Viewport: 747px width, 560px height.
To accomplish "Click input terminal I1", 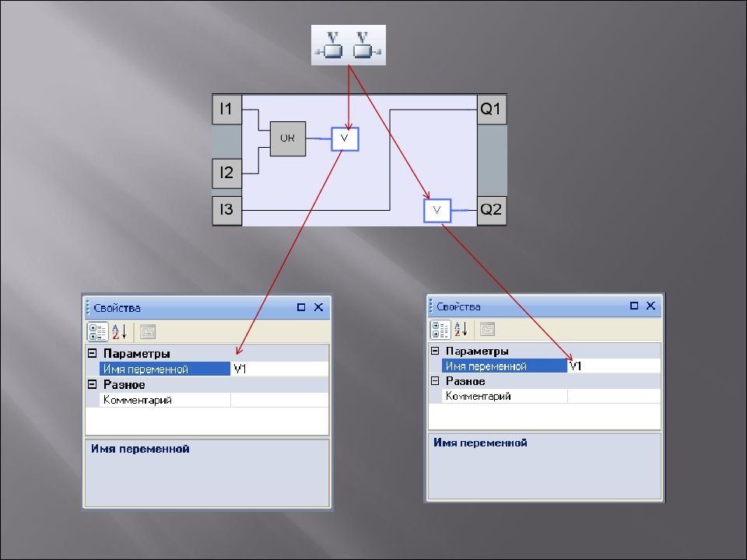I will (226, 110).
